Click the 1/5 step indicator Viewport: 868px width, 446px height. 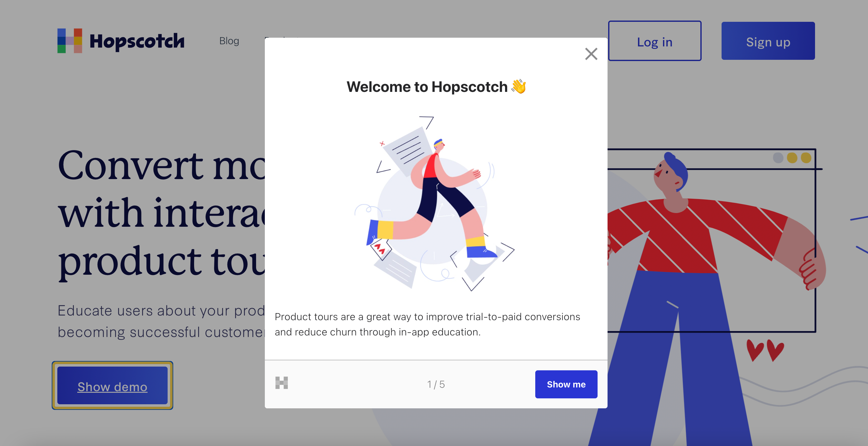click(x=436, y=384)
